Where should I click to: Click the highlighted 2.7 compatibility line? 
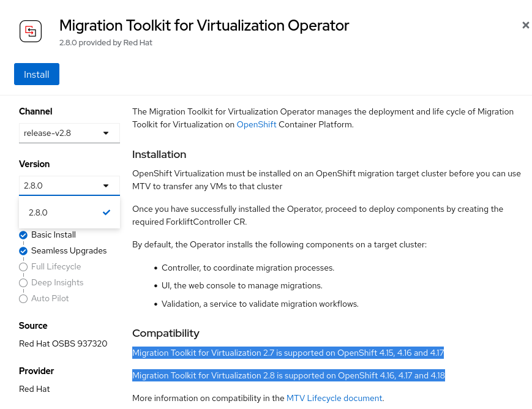[x=288, y=353]
